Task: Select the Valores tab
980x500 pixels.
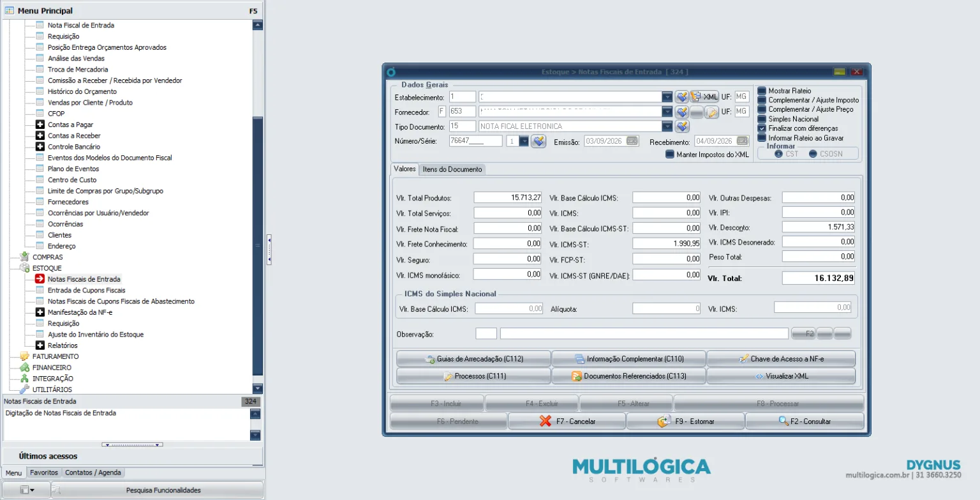Action: [x=405, y=169]
